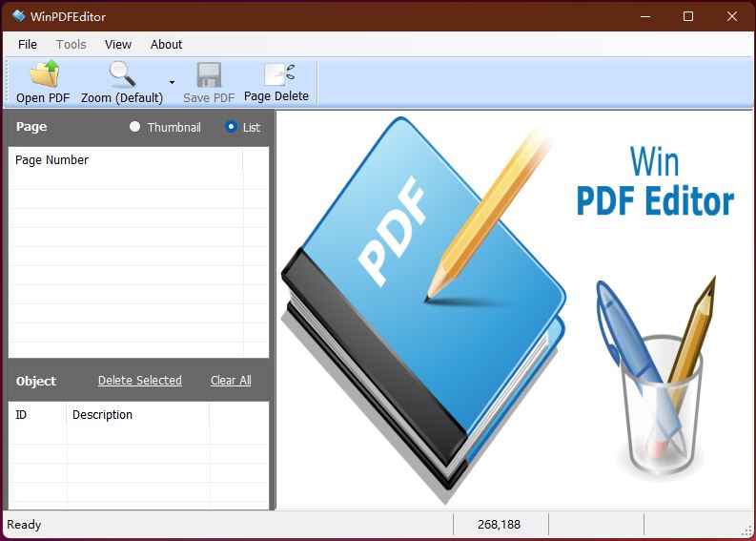Click the Clear All link

pyautogui.click(x=231, y=381)
